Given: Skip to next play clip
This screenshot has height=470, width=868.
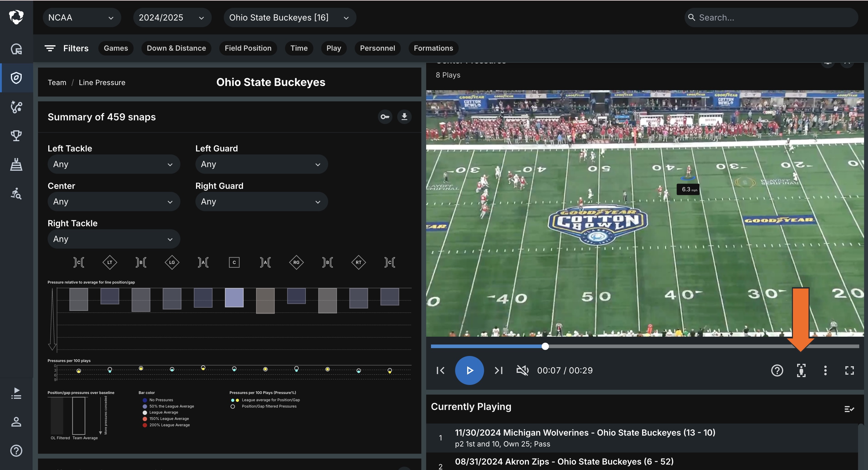Looking at the screenshot, I should (498, 370).
